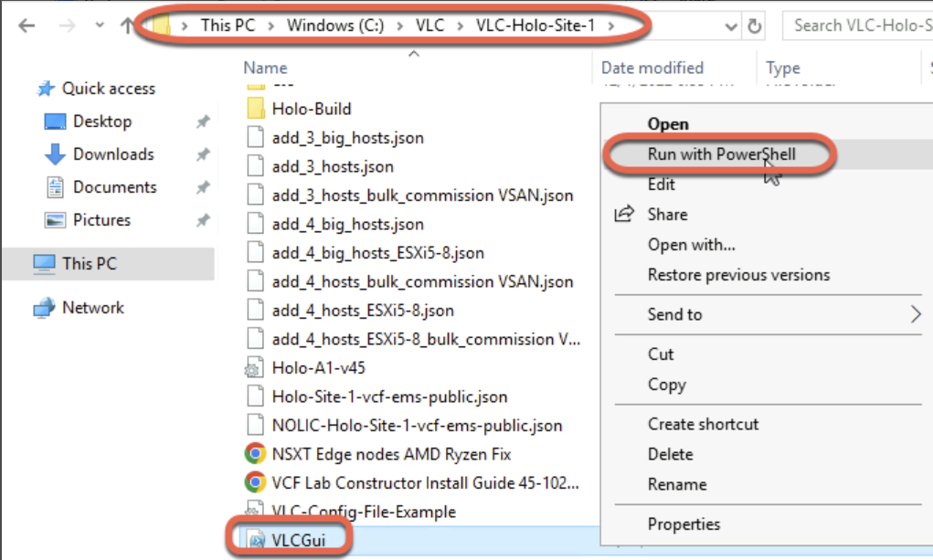The height and width of the screenshot is (560, 933).
Task: Click the Back navigation arrow
Action: point(27,26)
